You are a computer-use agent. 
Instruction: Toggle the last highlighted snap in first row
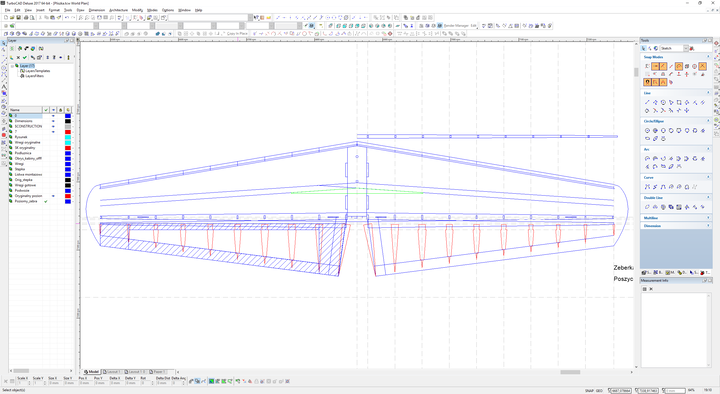702,67
